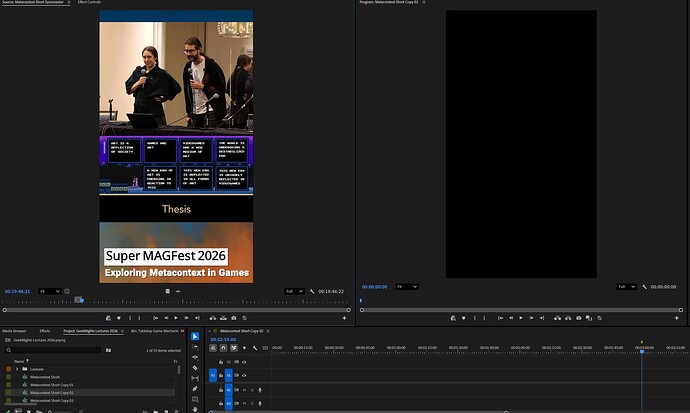Viewport: 690px width, 413px height.
Task: Mute track A1
Action: 244,390
